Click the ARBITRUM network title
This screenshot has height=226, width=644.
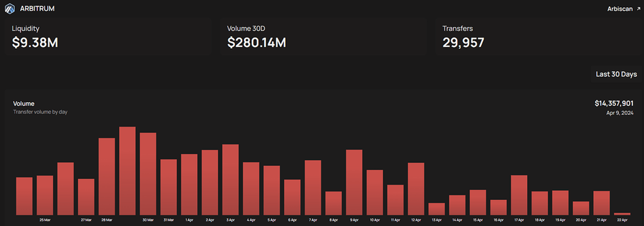(37, 9)
